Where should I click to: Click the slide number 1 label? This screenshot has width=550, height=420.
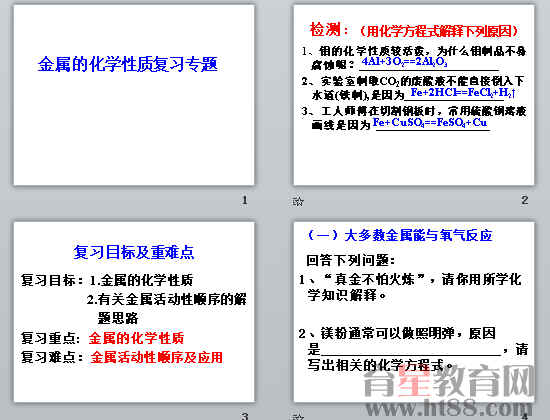244,200
